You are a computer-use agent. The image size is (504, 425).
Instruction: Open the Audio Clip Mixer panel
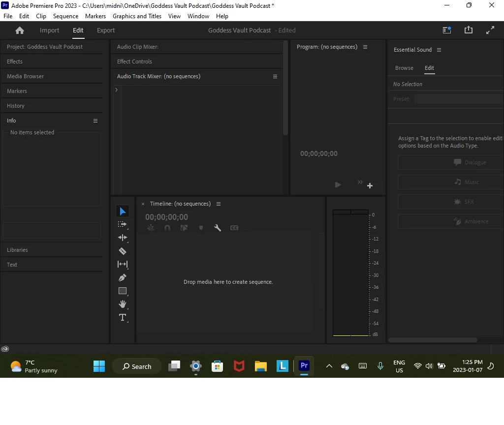point(138,47)
